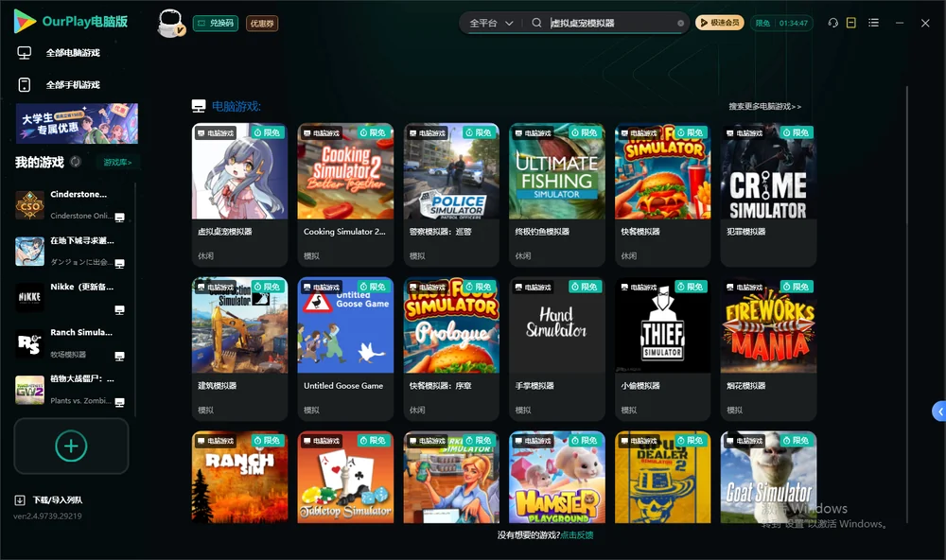946x560 pixels.
Task: Click the yellow mini-window icon
Action: pyautogui.click(x=851, y=23)
